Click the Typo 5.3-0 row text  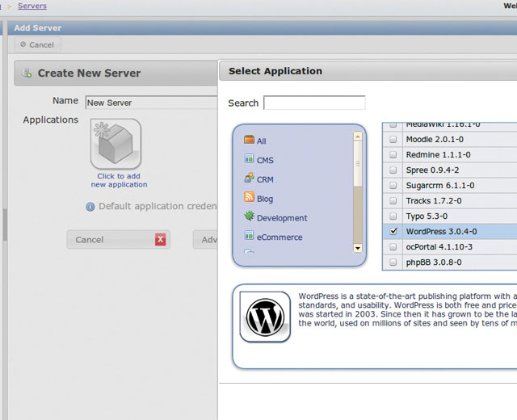click(427, 216)
